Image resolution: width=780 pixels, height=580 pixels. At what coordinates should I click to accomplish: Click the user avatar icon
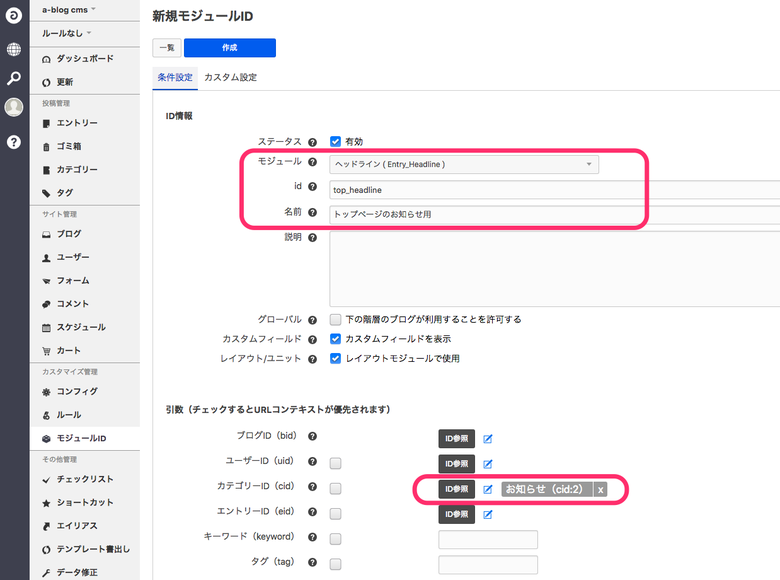tap(14, 108)
